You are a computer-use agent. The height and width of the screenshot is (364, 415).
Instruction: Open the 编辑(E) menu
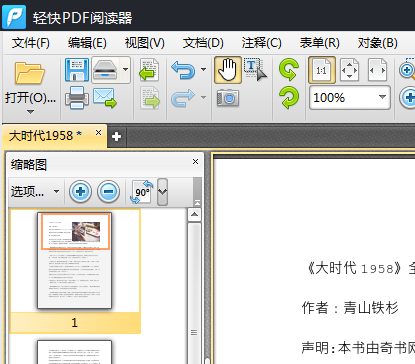point(87,43)
